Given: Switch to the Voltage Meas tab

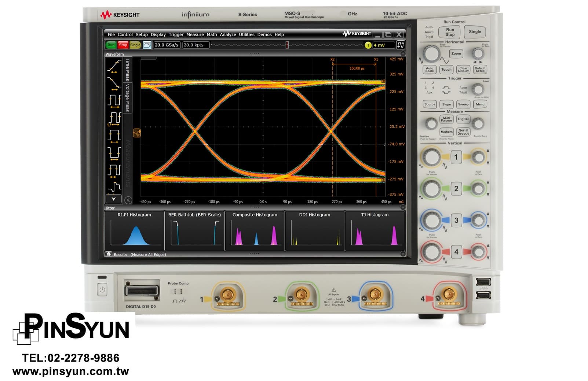Looking at the screenshot, I should coord(127,97).
